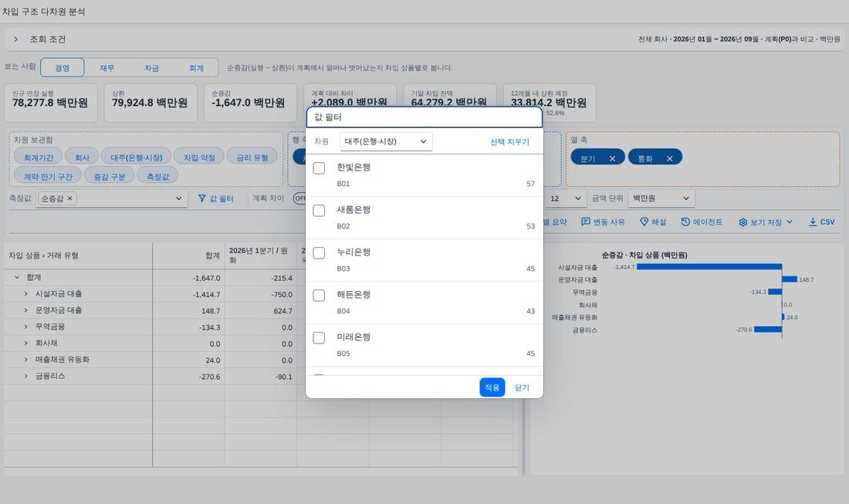Download data with the CSV icon
Viewport: 849px width, 504px height.
[813, 222]
